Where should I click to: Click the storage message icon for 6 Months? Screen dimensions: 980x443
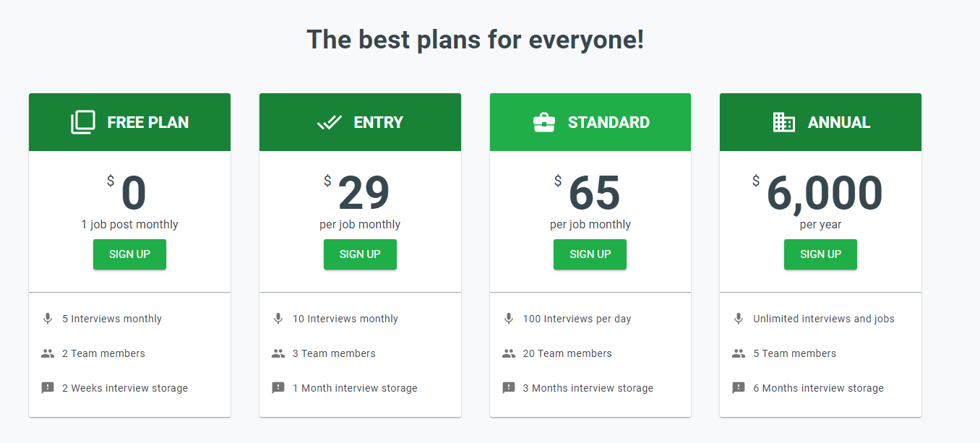739,388
